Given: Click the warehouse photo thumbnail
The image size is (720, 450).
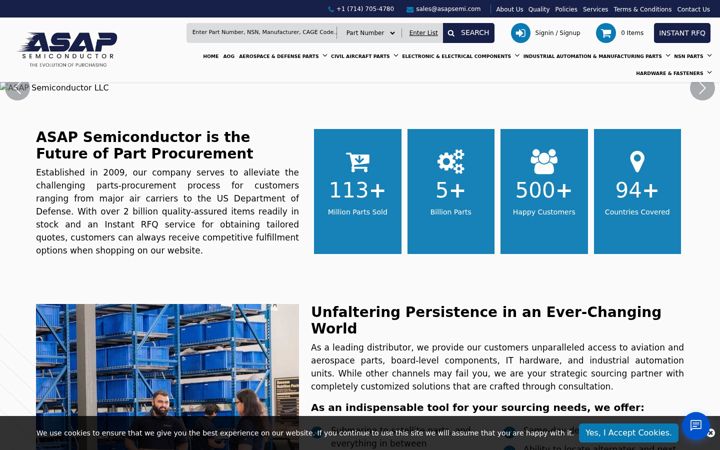Looking at the screenshot, I should coord(167,377).
